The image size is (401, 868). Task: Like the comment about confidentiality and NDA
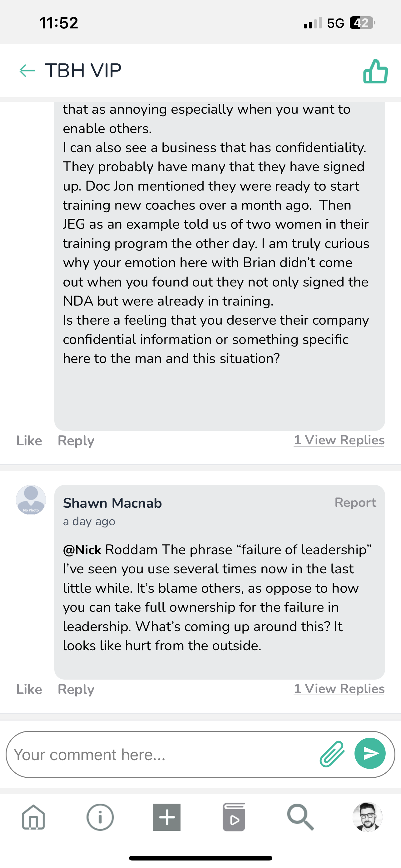pos(29,441)
